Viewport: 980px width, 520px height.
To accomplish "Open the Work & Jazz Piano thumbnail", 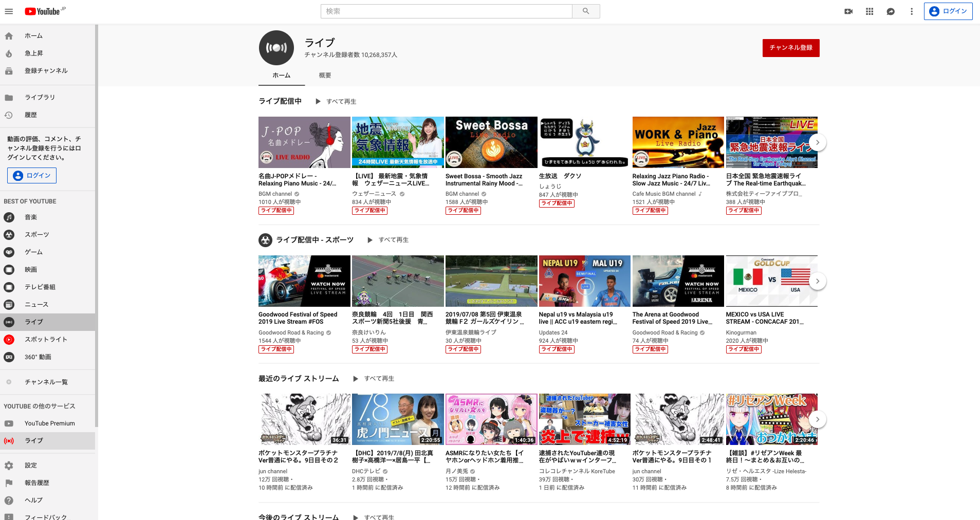I will 678,142.
